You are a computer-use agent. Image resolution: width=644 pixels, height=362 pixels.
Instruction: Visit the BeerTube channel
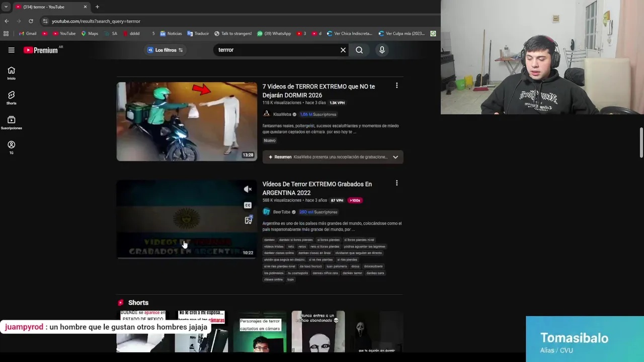coord(281,212)
